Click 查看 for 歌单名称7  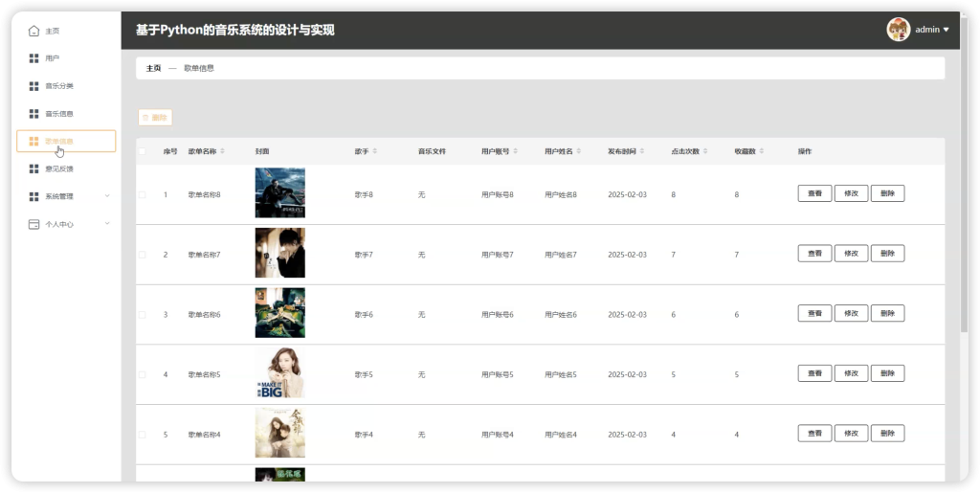coord(814,254)
